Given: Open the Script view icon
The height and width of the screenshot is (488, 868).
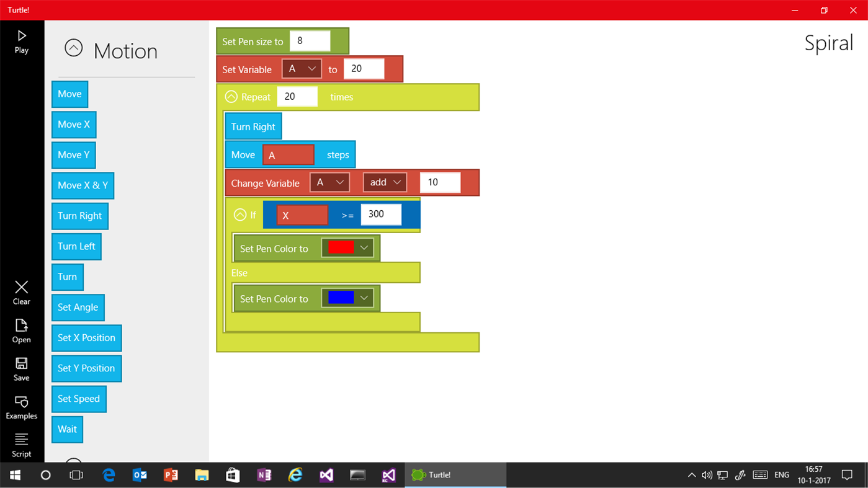Looking at the screenshot, I should [x=21, y=445].
